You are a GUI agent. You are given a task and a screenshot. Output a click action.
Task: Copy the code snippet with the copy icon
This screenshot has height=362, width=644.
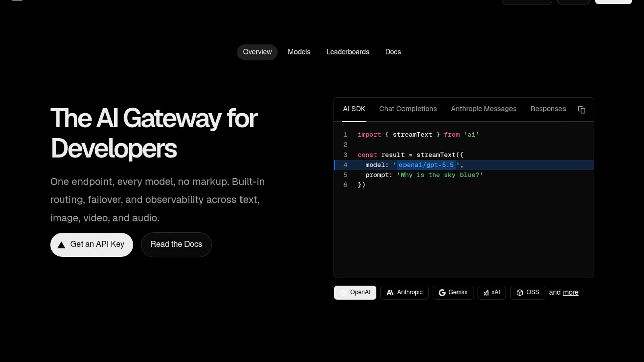582,110
